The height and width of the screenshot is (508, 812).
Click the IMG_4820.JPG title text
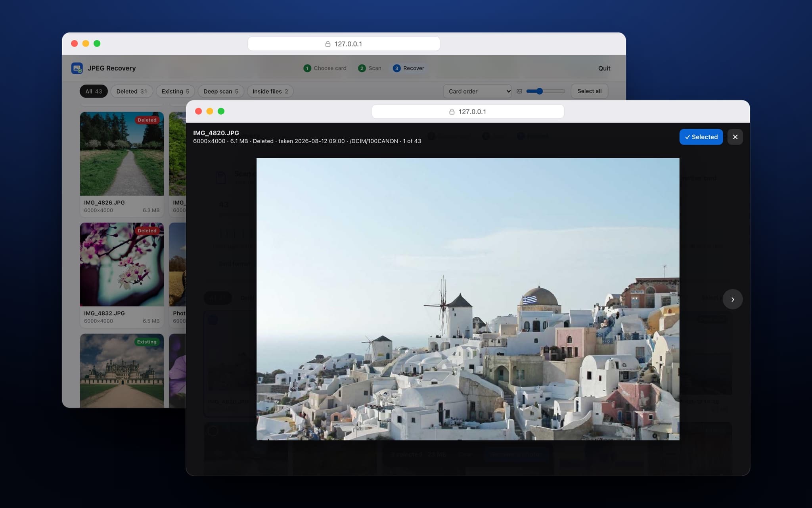[x=216, y=133]
